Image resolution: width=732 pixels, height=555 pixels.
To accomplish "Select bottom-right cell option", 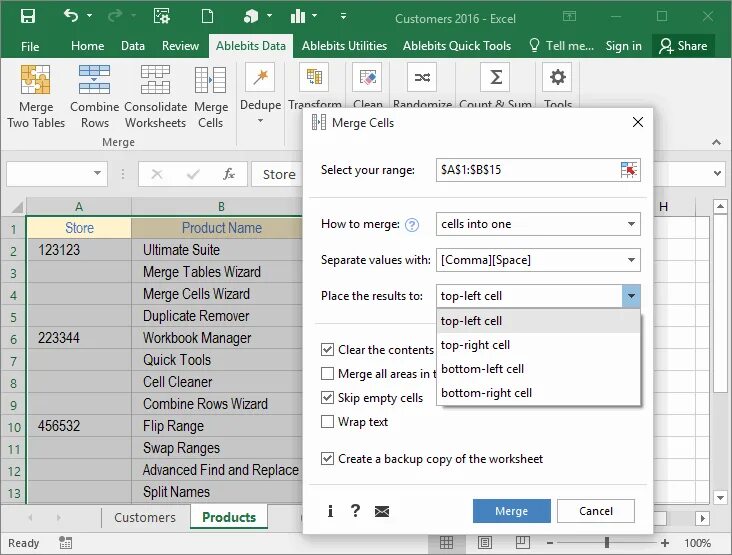I will [539, 393].
